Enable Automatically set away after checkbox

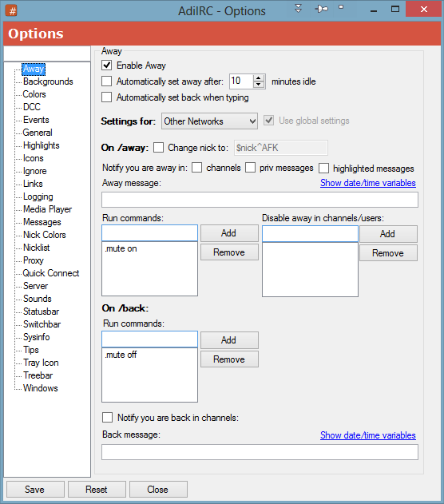[107, 81]
